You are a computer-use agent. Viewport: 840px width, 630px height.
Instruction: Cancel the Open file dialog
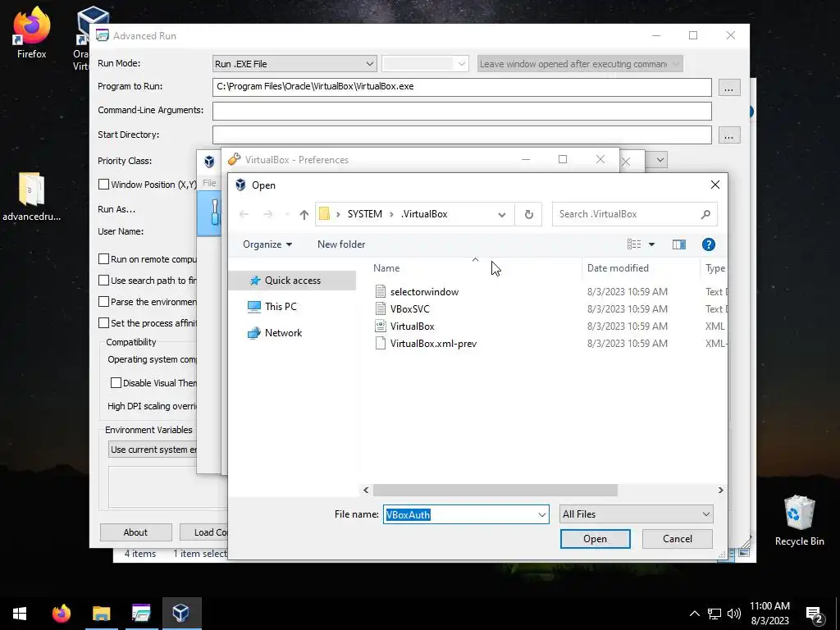(677, 539)
